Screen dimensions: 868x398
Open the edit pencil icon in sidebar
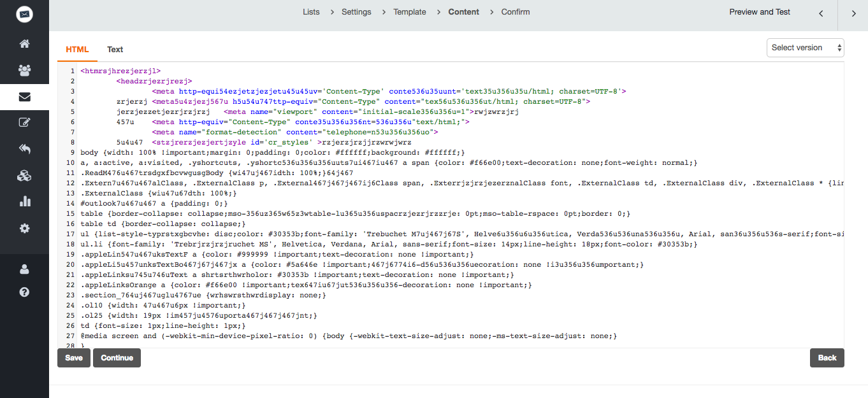(24, 123)
